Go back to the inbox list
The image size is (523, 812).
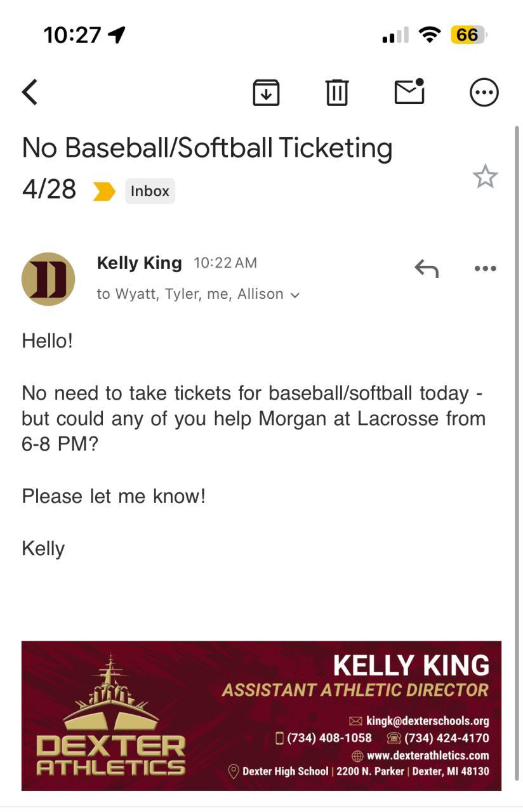[x=30, y=92]
